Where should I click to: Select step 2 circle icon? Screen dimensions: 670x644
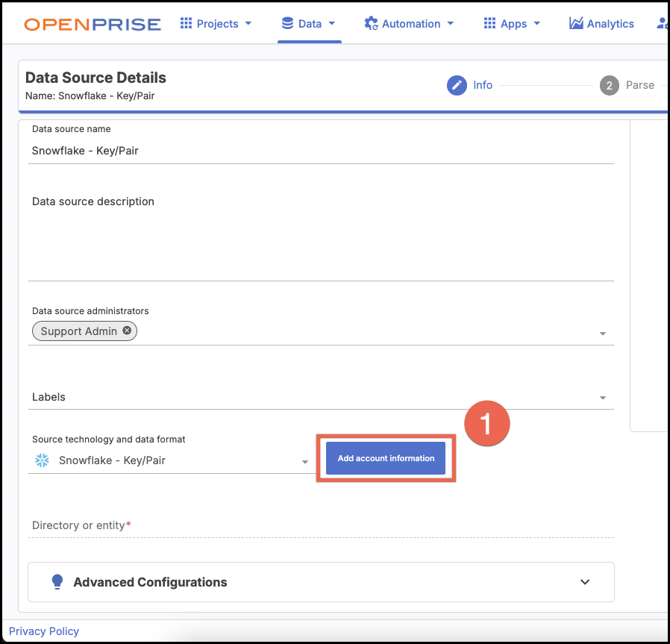(x=610, y=86)
